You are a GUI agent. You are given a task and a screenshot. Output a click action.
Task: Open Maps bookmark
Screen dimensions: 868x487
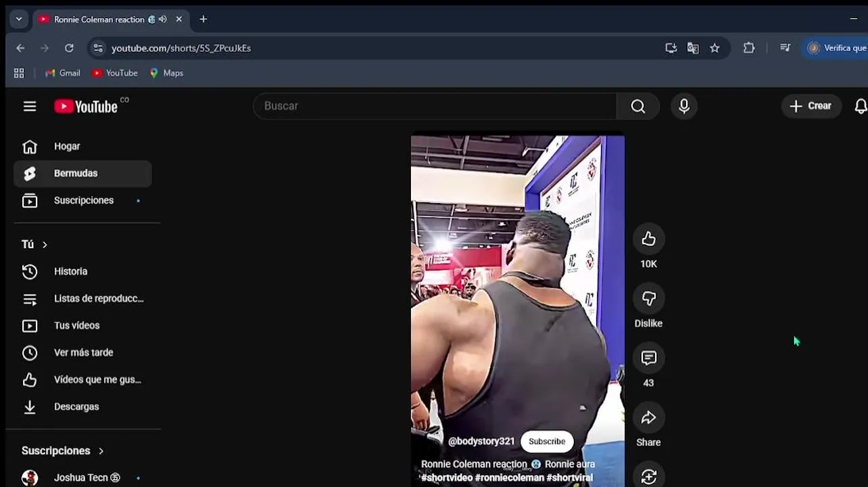(x=166, y=73)
